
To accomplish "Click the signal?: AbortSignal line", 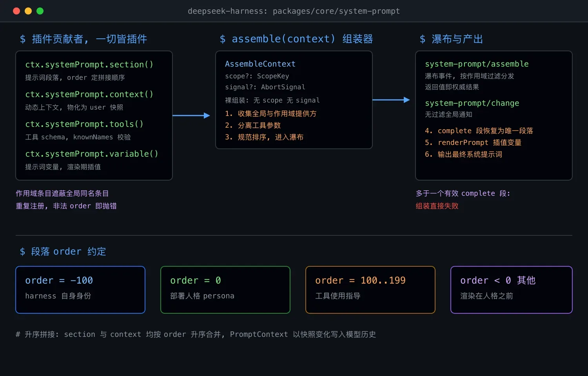I will click(265, 87).
